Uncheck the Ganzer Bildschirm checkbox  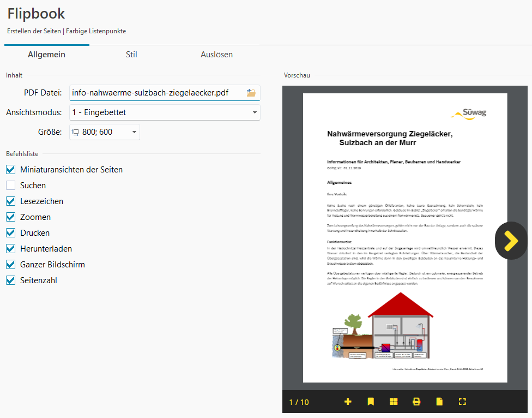click(x=11, y=265)
